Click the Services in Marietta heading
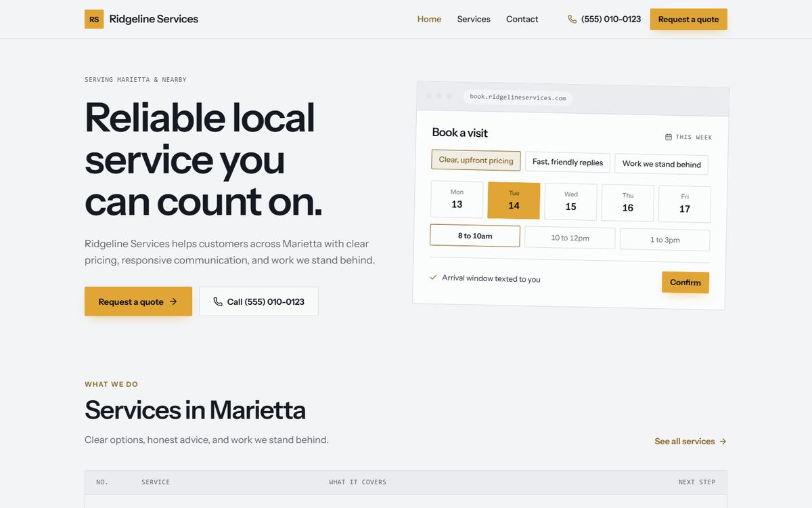 coord(195,410)
